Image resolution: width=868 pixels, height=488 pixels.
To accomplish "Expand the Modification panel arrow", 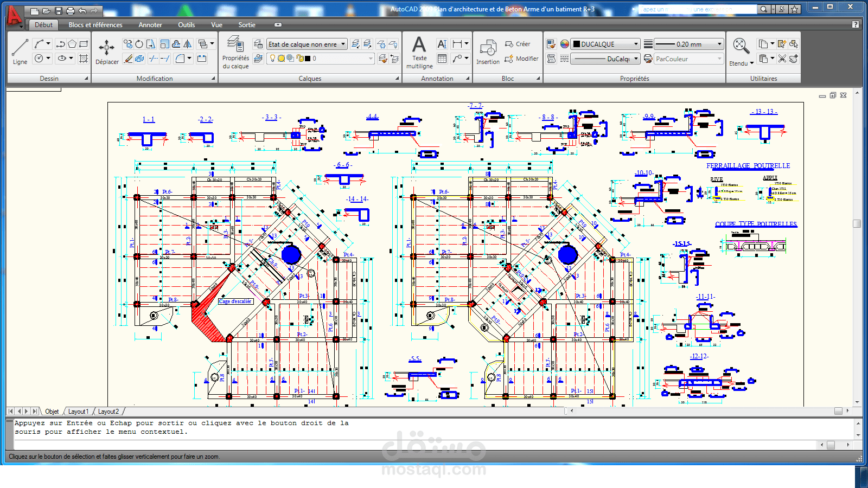I will point(213,79).
